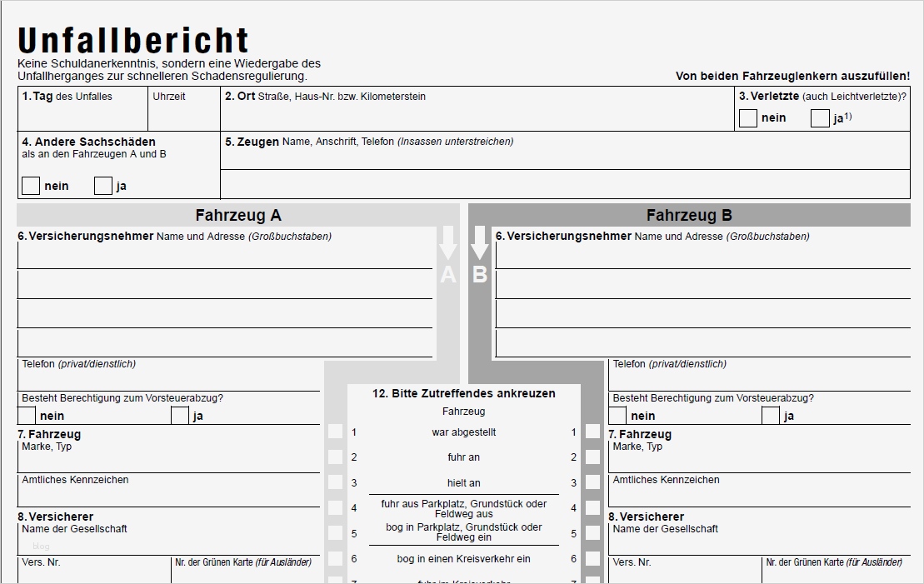Click the 'Tag des Unfalles' field
924x584 pixels.
[x=83, y=109]
